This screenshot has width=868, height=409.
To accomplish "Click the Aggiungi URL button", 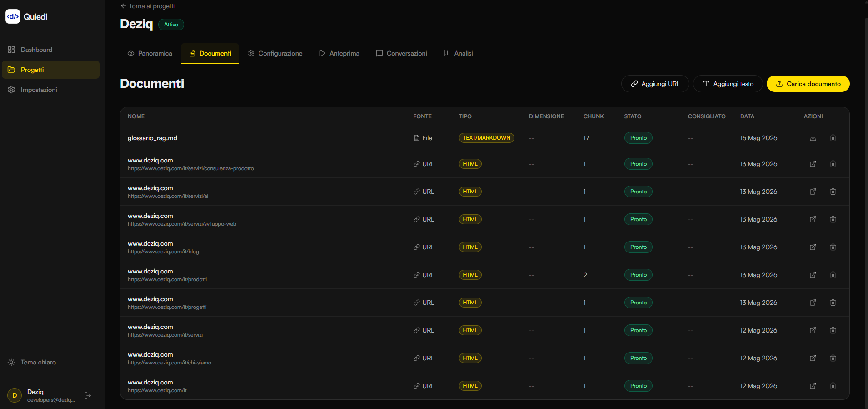I will point(655,84).
